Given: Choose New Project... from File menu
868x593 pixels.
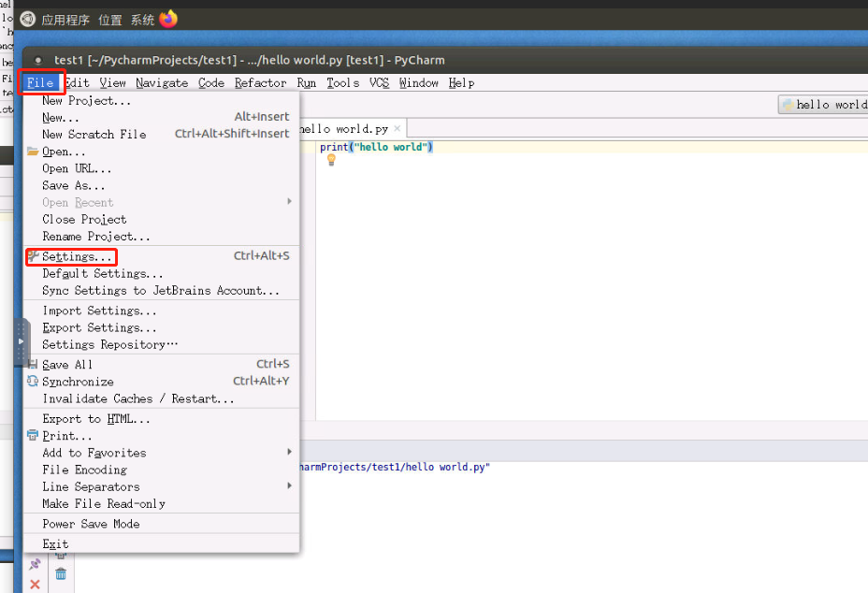Looking at the screenshot, I should click(x=162, y=100).
